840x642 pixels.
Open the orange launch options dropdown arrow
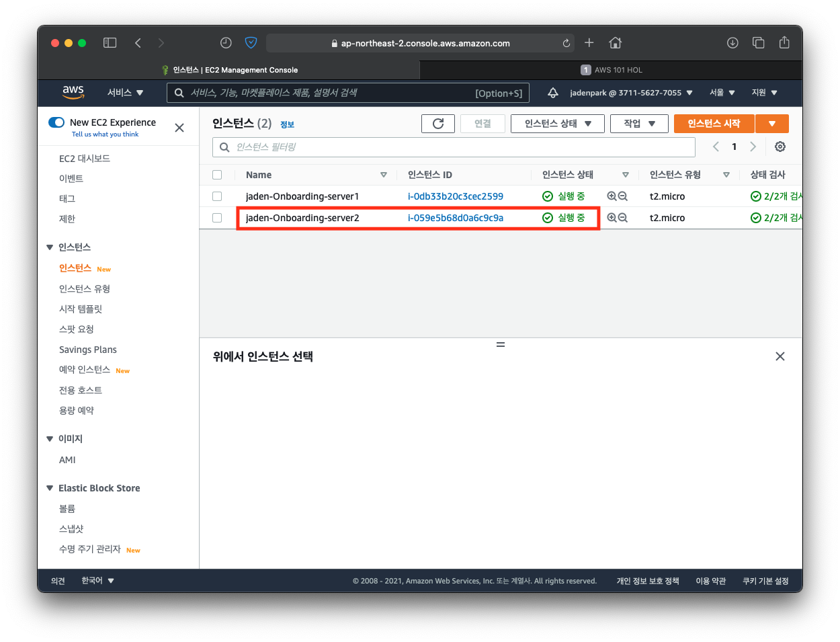tap(772, 124)
